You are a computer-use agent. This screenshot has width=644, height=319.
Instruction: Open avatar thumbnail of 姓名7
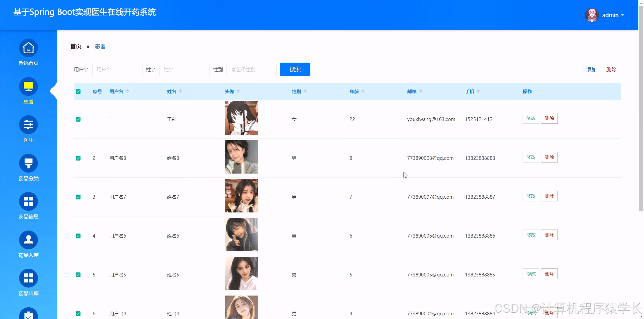(x=241, y=196)
